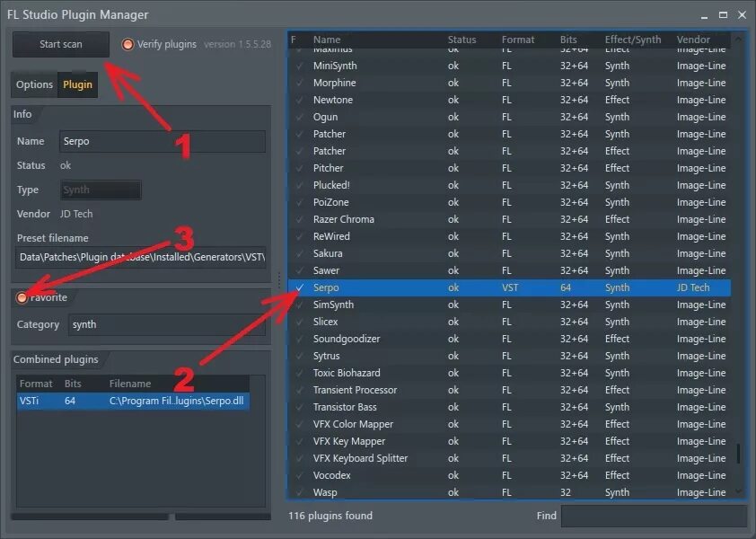Select the Toxic Biohazard plugin row
This screenshot has height=539, width=756.
[510, 373]
